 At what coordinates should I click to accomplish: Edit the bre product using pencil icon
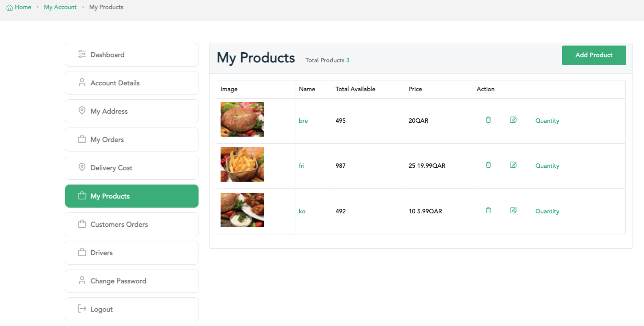point(514,120)
